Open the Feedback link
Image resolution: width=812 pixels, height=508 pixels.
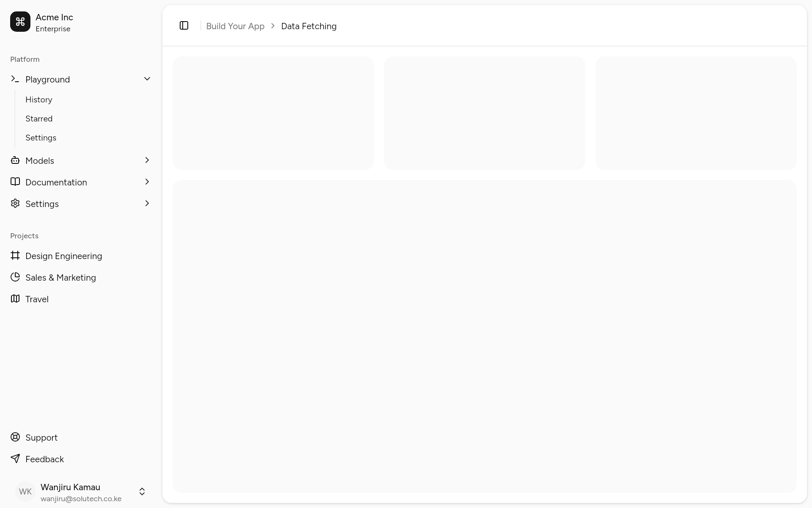click(x=44, y=459)
